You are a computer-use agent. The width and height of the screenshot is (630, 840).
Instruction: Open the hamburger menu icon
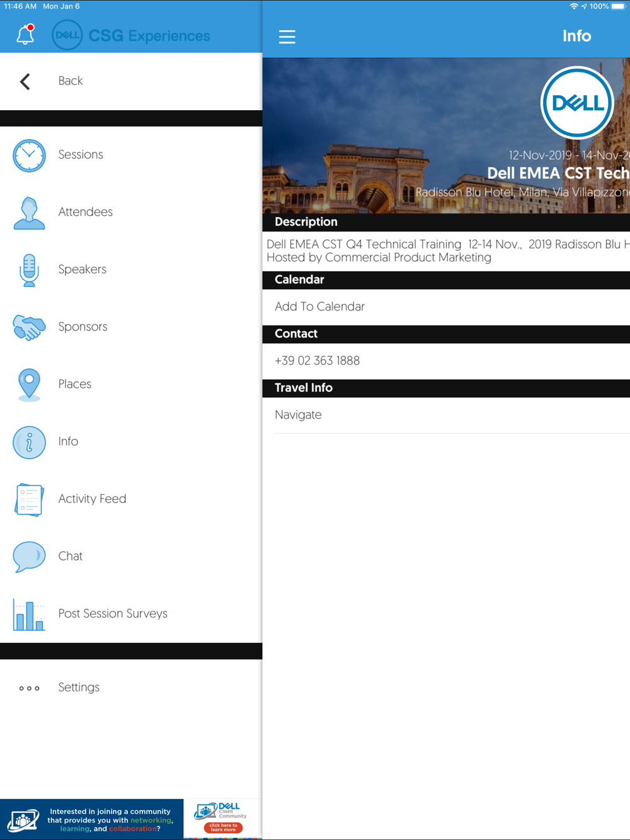[x=287, y=37]
